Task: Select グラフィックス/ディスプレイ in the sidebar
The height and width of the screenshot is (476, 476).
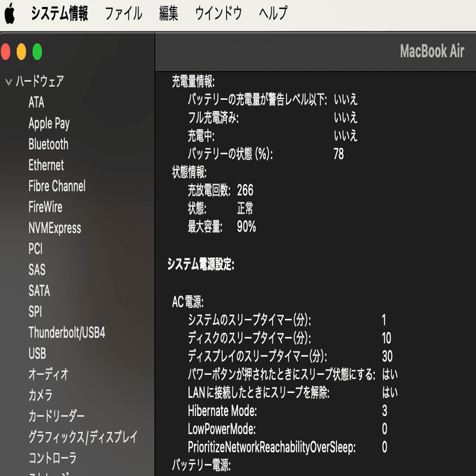Action: point(83,438)
